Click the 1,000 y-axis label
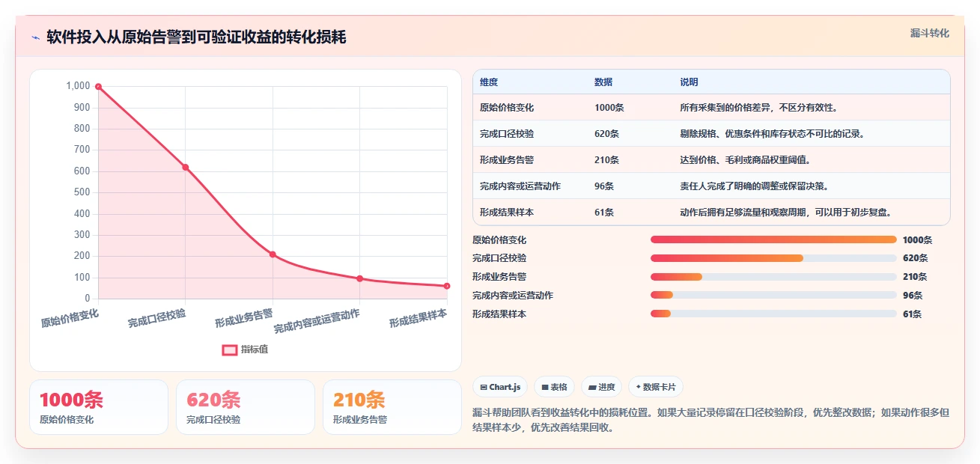 point(78,86)
